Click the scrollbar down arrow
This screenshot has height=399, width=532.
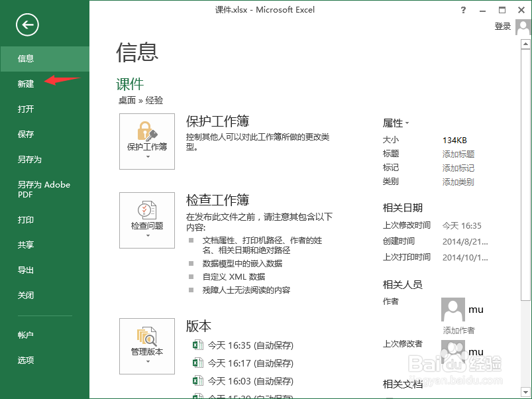point(525,392)
